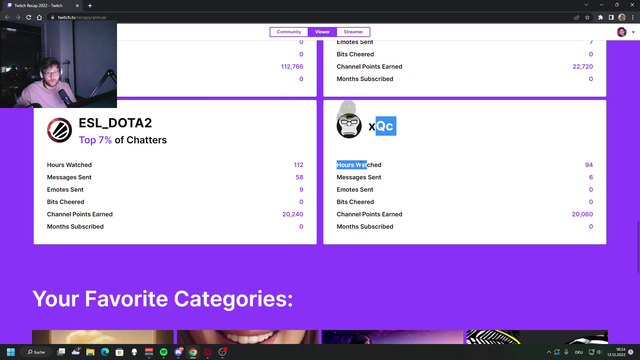Open the Alienware head taskbar icon
Screen dimensions: 640x360
tap(134, 352)
